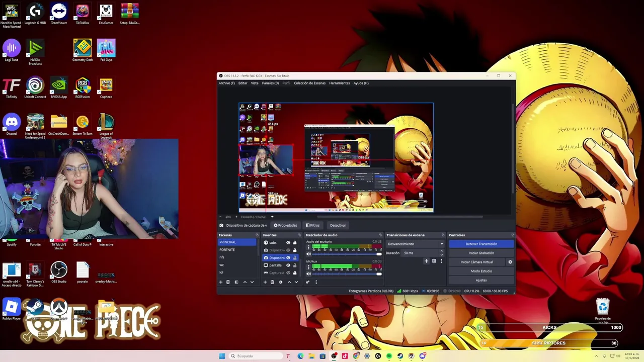Open Propiedades of selected source

coord(285,225)
